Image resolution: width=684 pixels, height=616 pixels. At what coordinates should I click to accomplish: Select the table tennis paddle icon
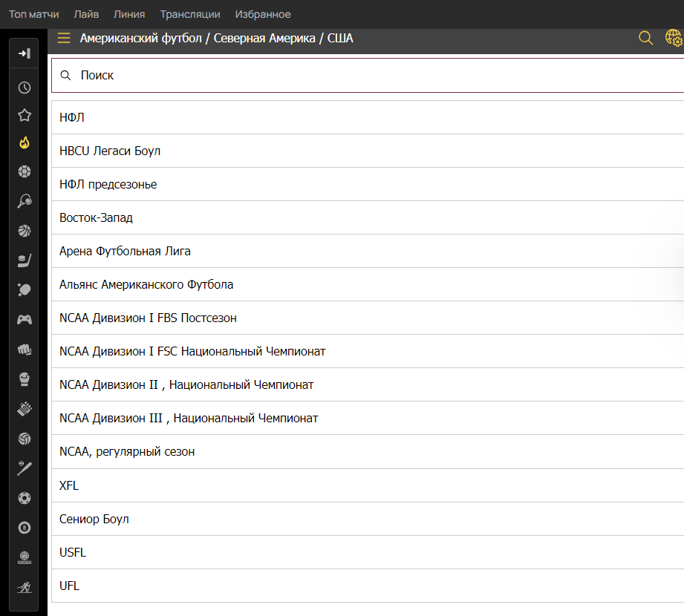[25, 290]
